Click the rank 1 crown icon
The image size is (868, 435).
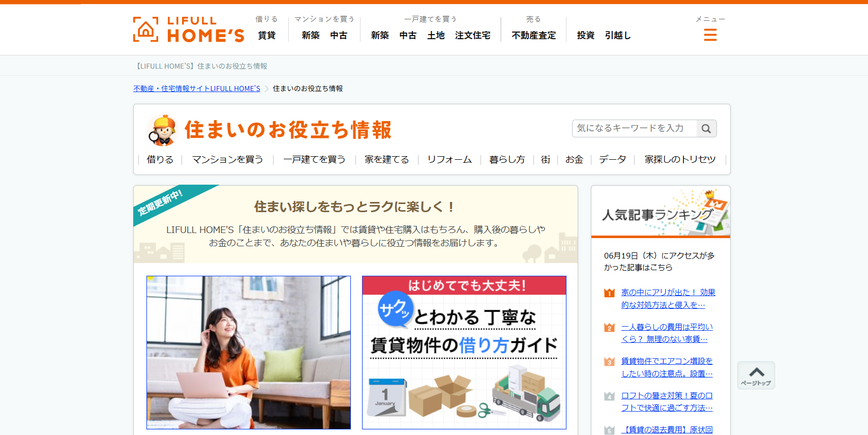(x=609, y=293)
